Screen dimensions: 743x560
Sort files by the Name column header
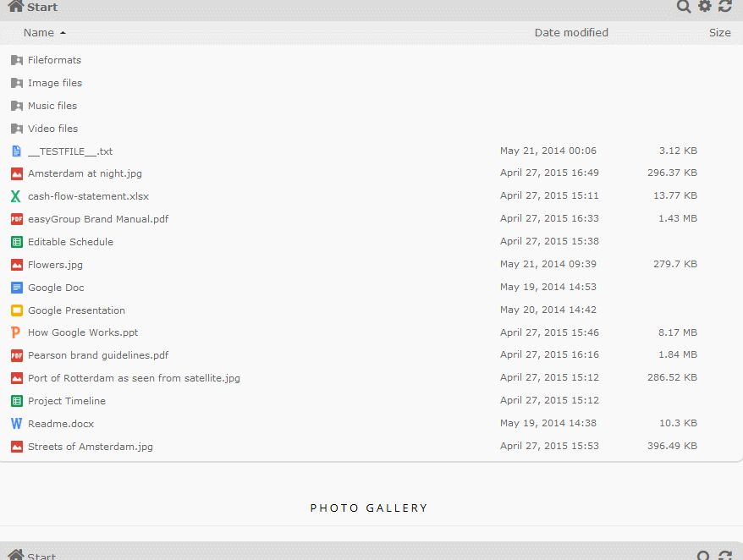click(39, 33)
